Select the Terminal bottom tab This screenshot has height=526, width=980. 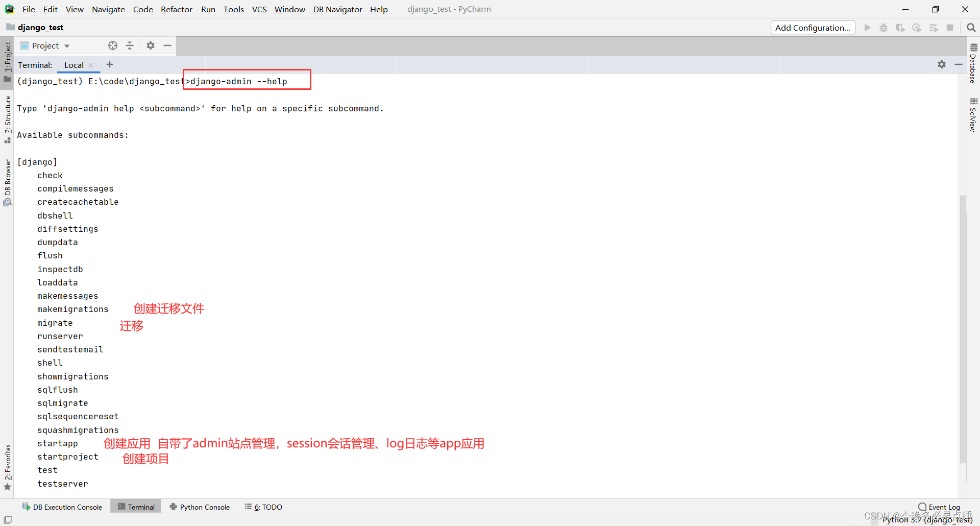click(x=136, y=507)
